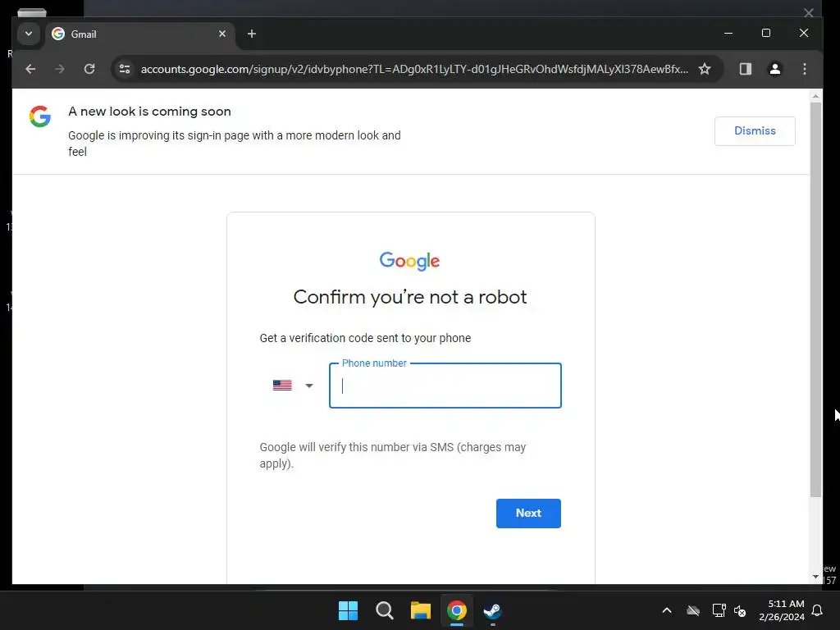Click the muted volume tray icon
This screenshot has width=840, height=630.
(x=740, y=610)
